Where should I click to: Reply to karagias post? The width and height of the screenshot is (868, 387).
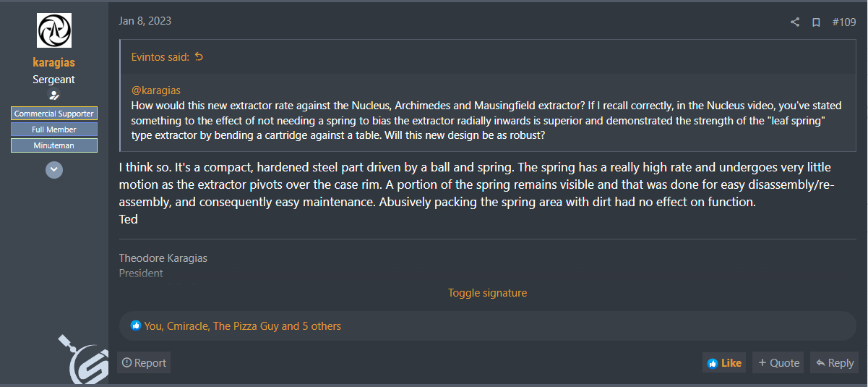tap(834, 363)
